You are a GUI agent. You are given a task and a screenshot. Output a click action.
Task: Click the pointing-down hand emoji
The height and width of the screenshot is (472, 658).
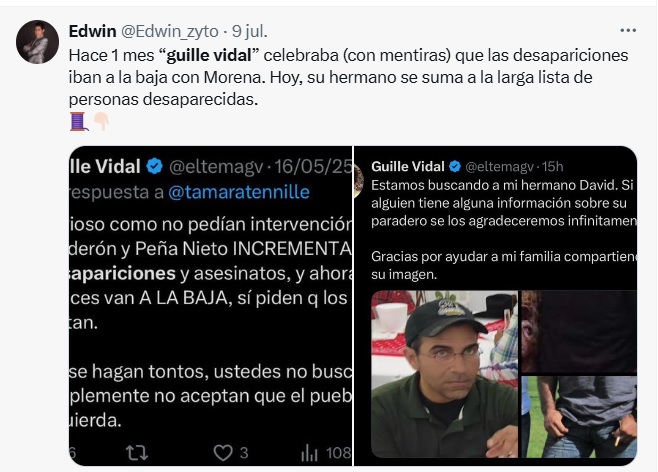click(101, 122)
